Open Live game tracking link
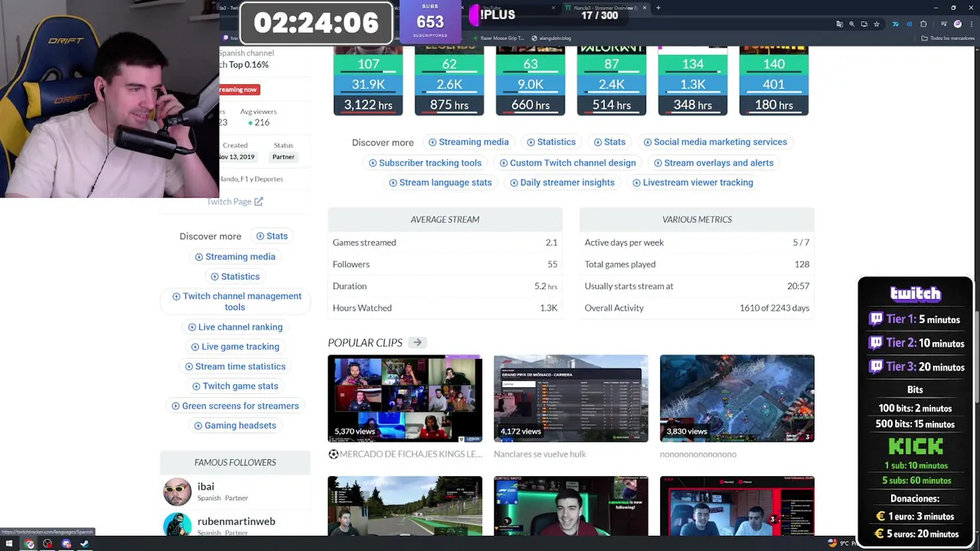This screenshot has height=551, width=980. click(x=235, y=347)
